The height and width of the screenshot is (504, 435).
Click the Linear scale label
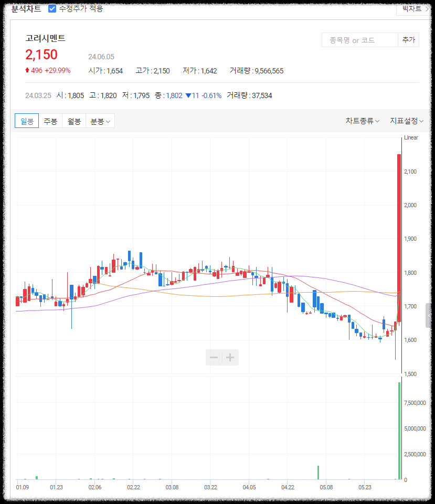tap(411, 137)
